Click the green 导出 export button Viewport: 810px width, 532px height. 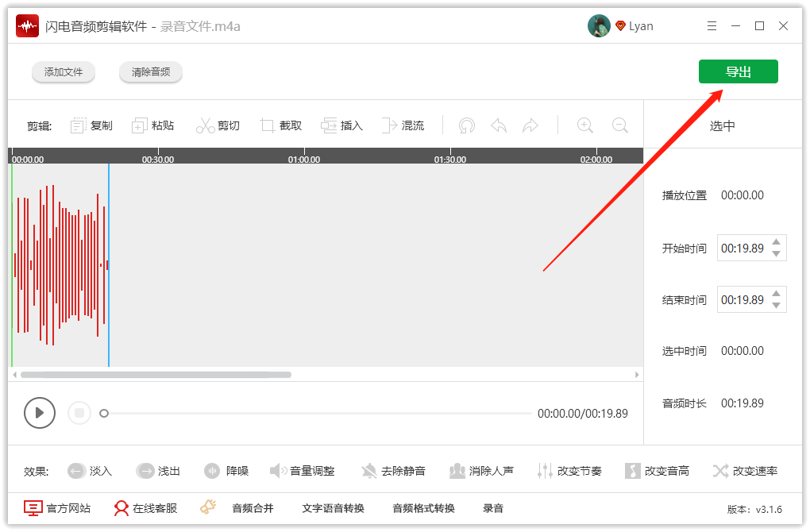(x=738, y=71)
